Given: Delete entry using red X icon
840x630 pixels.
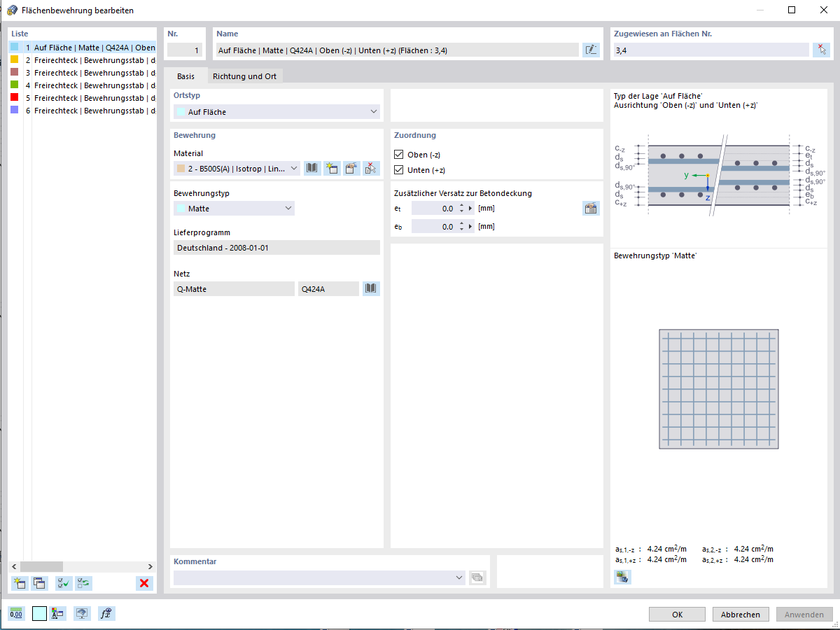Looking at the screenshot, I should [x=144, y=583].
